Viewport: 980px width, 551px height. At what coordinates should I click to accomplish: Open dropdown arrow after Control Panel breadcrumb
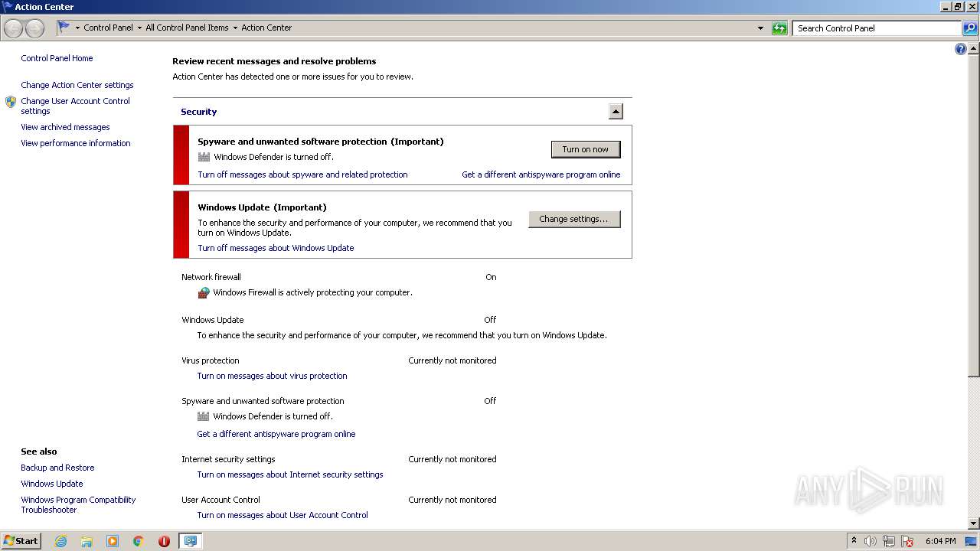click(x=139, y=28)
